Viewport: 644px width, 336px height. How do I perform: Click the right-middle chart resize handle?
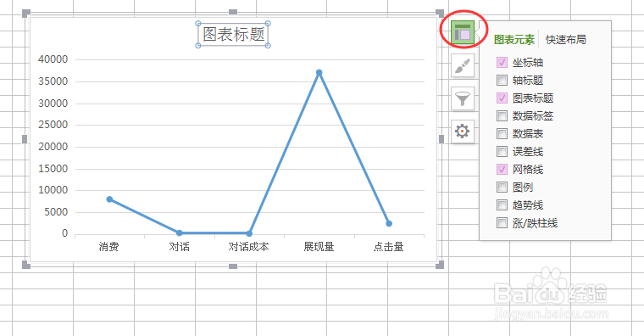click(441, 139)
